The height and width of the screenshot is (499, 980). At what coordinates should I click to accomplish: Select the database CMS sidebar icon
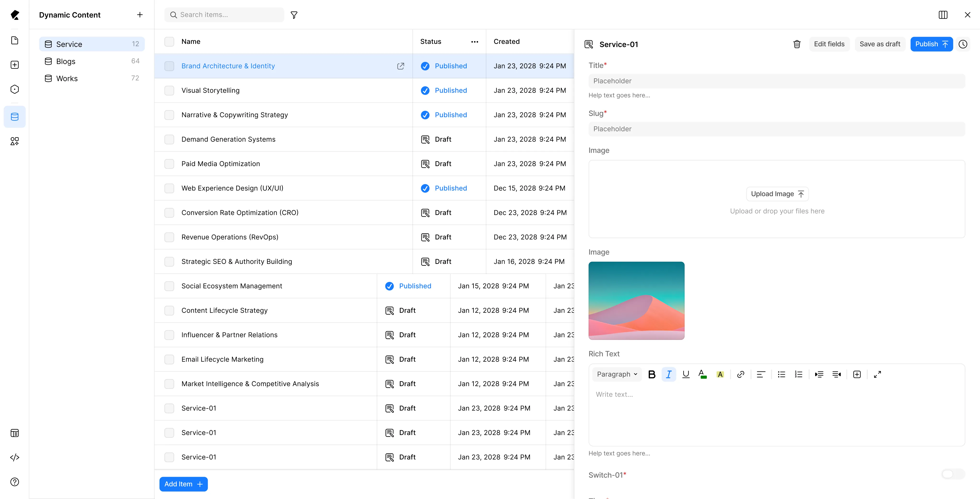14,117
